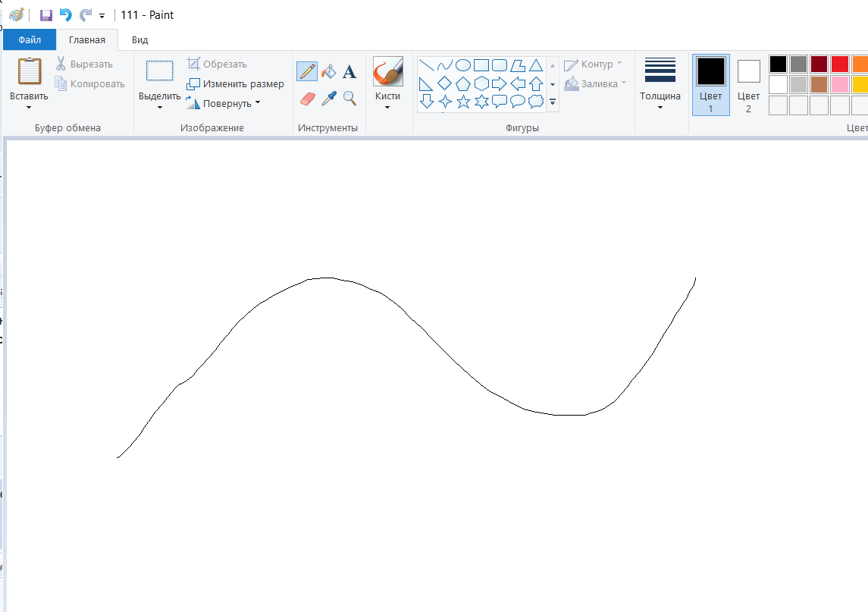Image resolution: width=868 pixels, height=612 pixels.
Task: Click the Изменить размер button
Action: click(x=236, y=84)
